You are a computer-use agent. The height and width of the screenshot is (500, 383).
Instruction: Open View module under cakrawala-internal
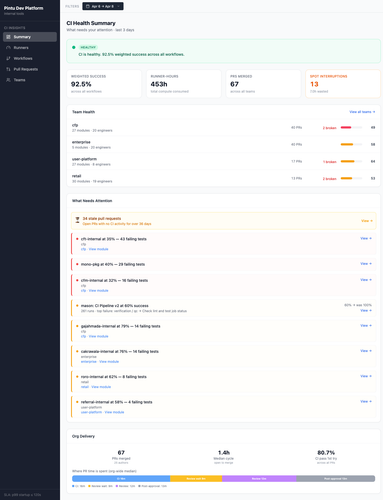point(109,362)
